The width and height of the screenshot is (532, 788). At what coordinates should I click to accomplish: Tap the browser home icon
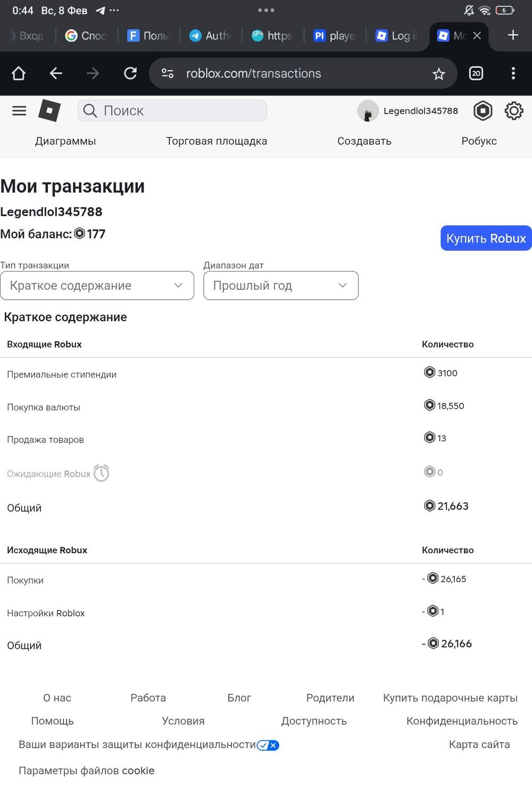(x=19, y=73)
